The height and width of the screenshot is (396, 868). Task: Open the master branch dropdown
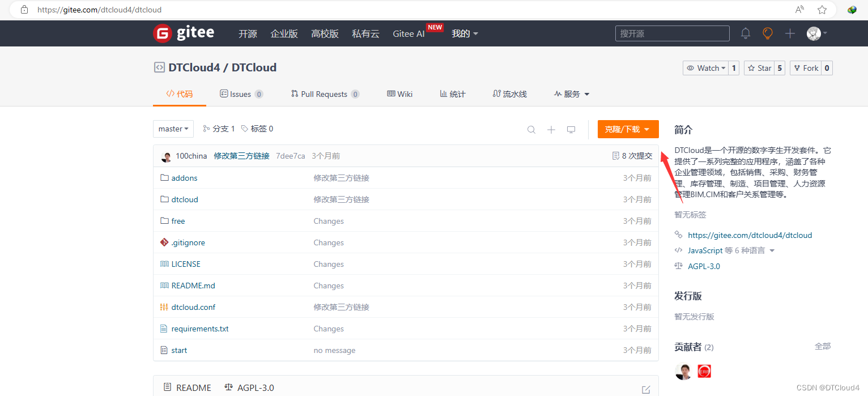[x=173, y=129]
